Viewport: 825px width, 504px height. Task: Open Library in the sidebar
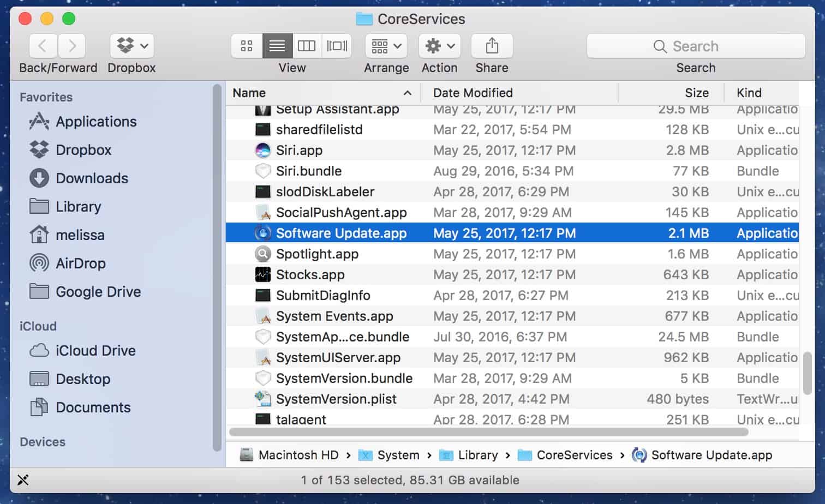coord(65,207)
